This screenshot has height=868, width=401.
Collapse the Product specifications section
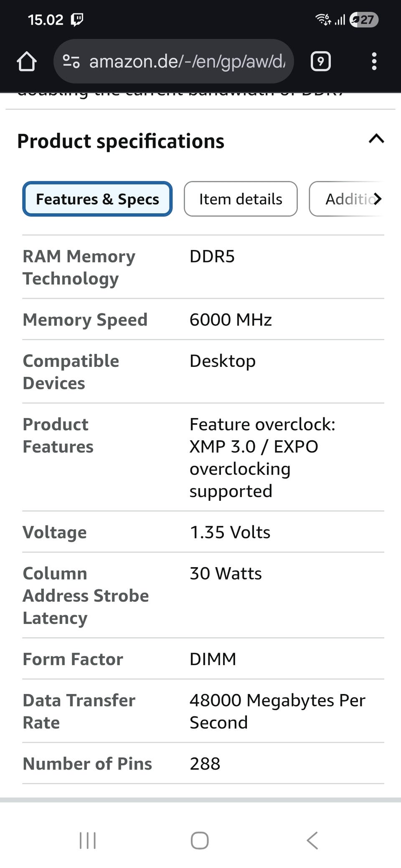pos(376,139)
